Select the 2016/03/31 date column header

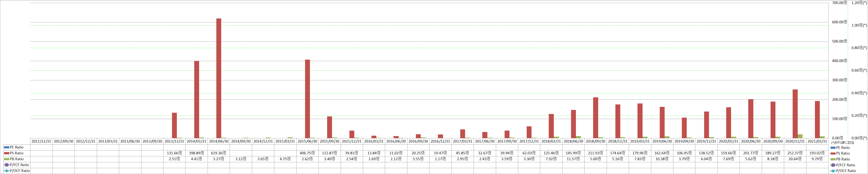(374, 141)
